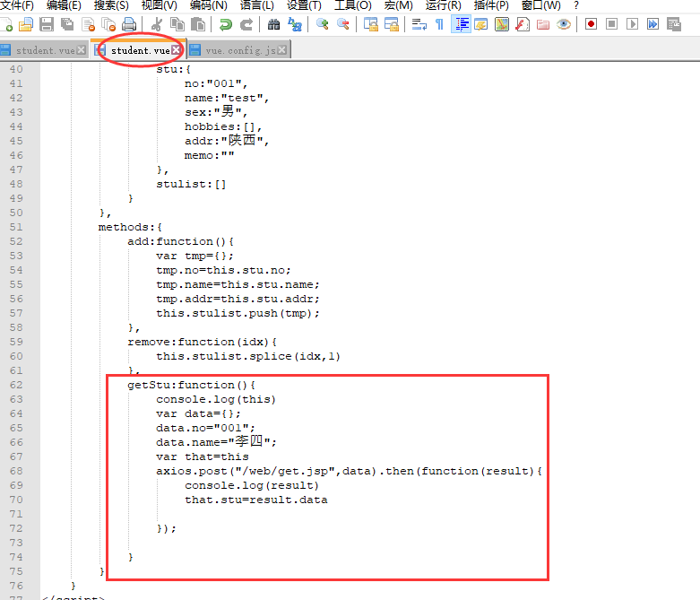This screenshot has height=600, width=700.
Task: Open the Replace dialog icon
Action: point(295,24)
